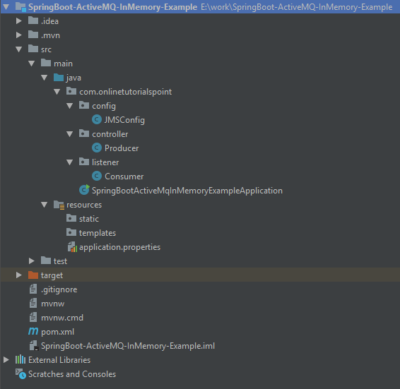Expand the External Libraries arrow
Viewport: 400px width, 389px height.
[x=6, y=360]
